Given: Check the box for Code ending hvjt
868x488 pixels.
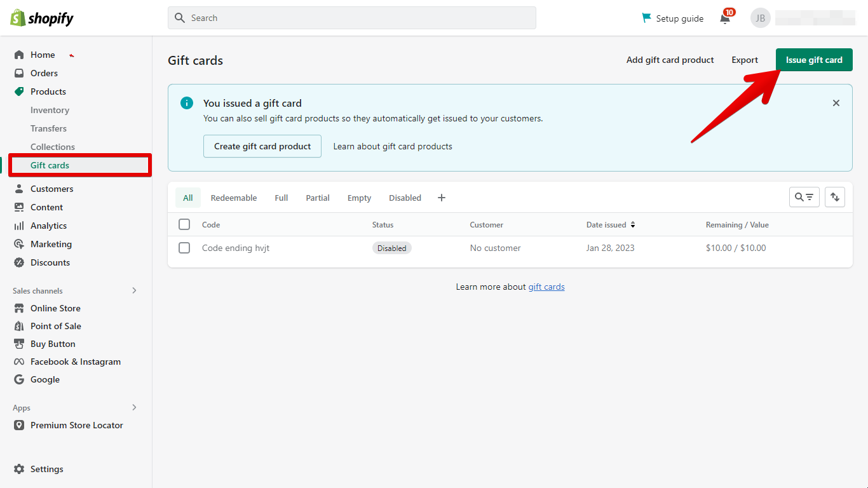Looking at the screenshot, I should (x=184, y=248).
